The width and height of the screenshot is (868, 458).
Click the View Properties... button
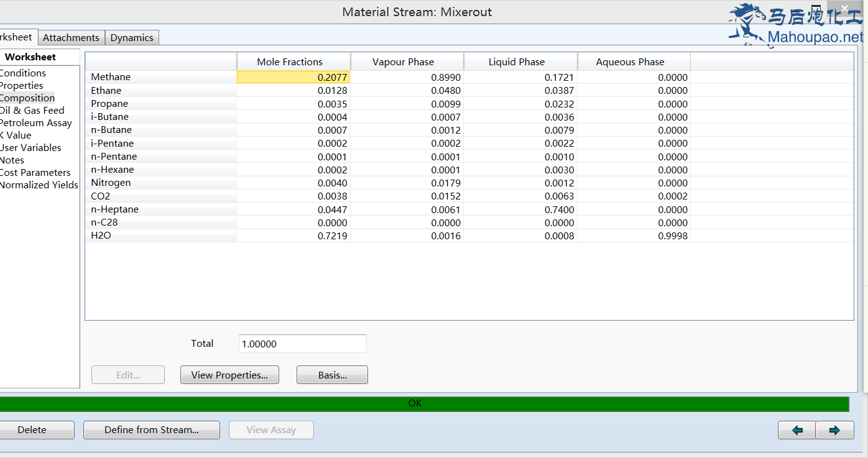point(229,375)
